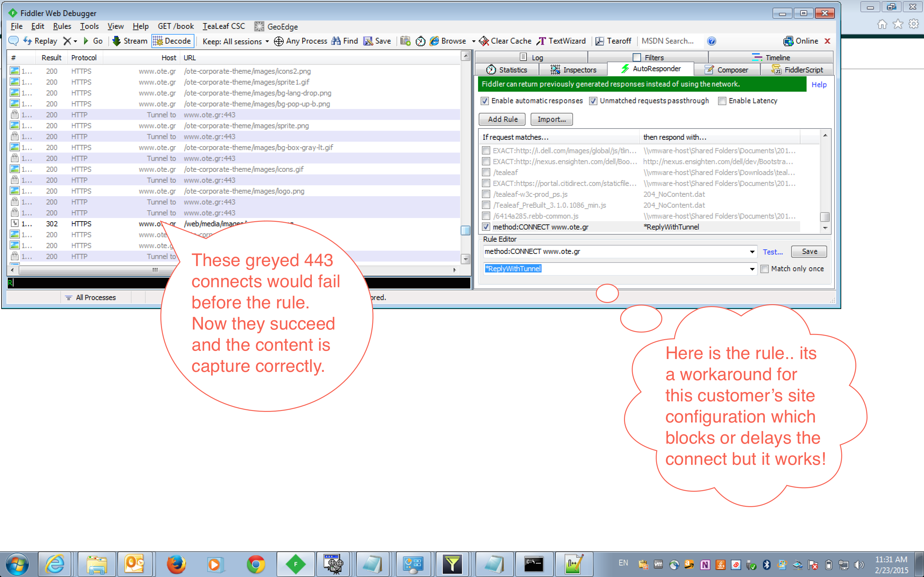This screenshot has width=924, height=577.
Task: Click the Stream mode icon
Action: coord(116,41)
